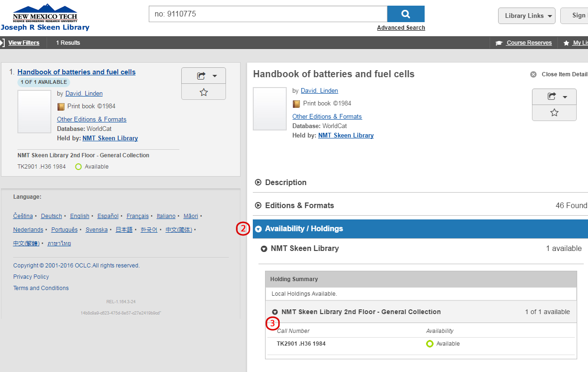The height and width of the screenshot is (372, 588).
Task: Click in the search box containing no: 9110775
Action: (x=268, y=14)
